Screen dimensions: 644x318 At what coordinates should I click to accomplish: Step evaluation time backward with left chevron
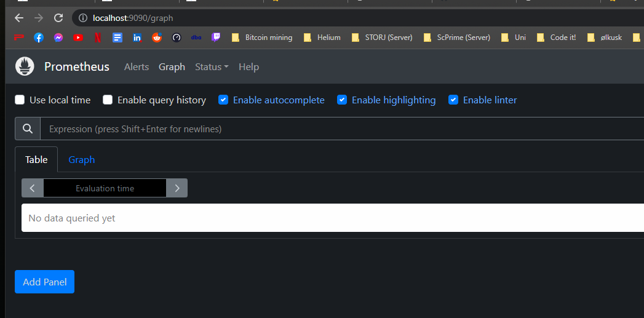33,188
